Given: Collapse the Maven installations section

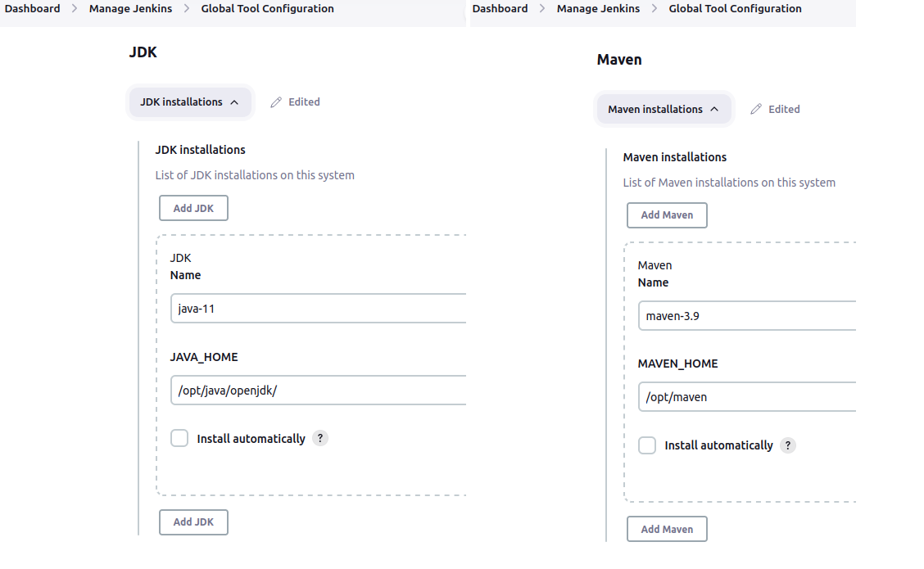Looking at the screenshot, I should pos(664,109).
